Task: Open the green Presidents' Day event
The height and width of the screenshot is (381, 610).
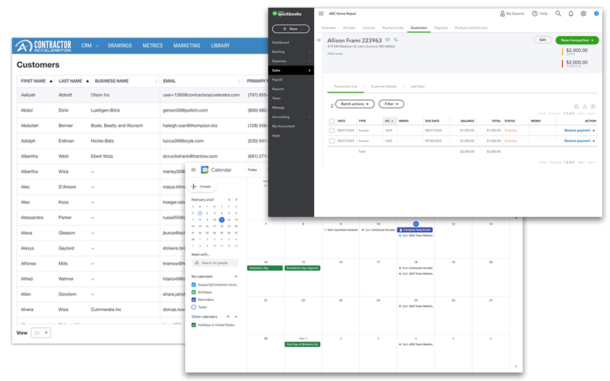Action: pyautogui.click(x=302, y=268)
